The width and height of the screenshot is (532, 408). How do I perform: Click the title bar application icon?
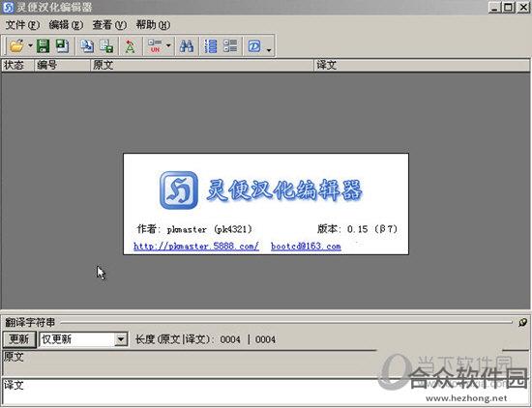[8, 7]
